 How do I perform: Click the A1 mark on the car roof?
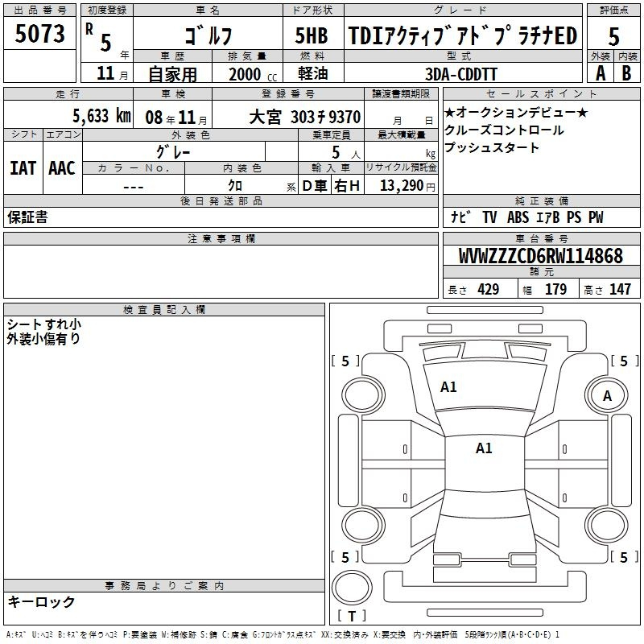pos(484,448)
